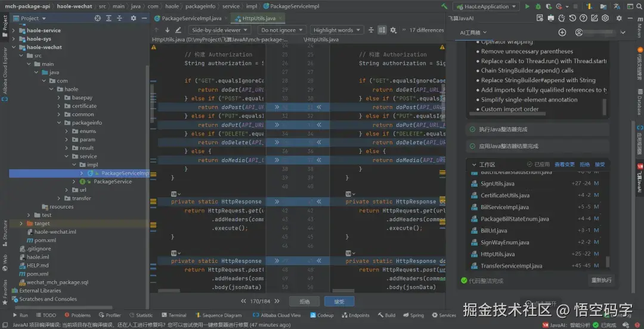Screen dimensions: 644x329
Task: Click plus icon for new AI chat
Action: pos(562,32)
